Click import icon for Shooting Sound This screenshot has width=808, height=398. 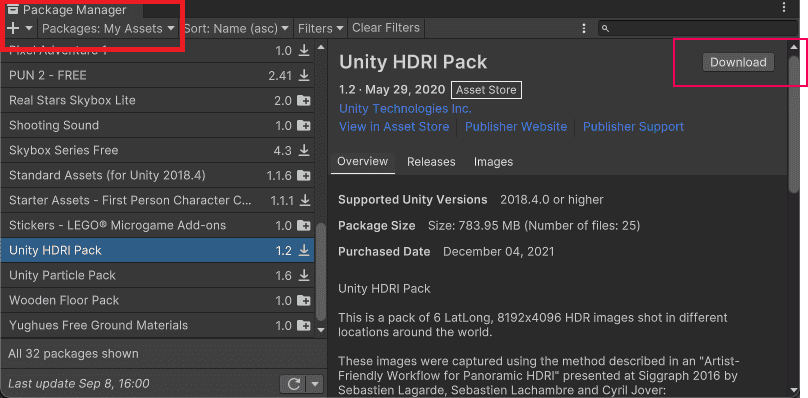304,125
